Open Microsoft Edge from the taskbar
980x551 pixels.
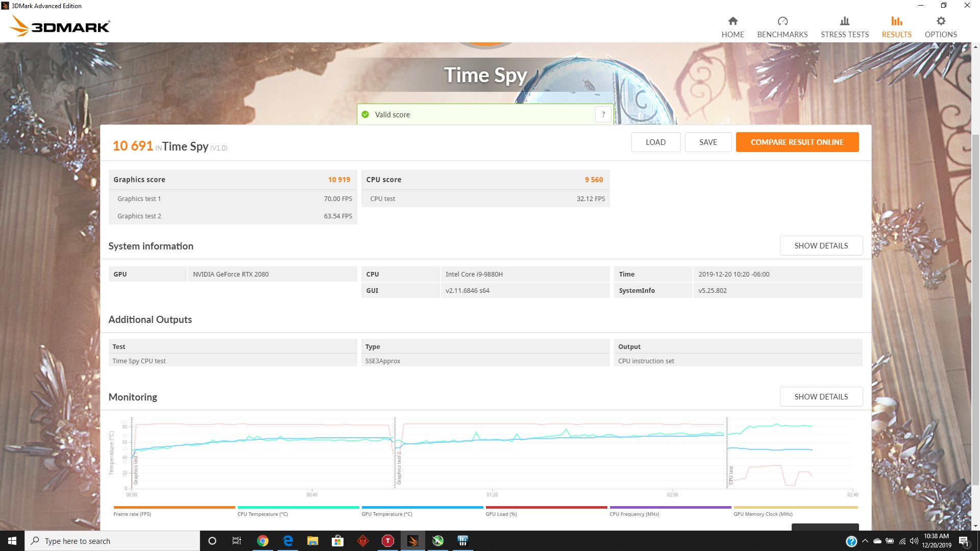(288, 541)
